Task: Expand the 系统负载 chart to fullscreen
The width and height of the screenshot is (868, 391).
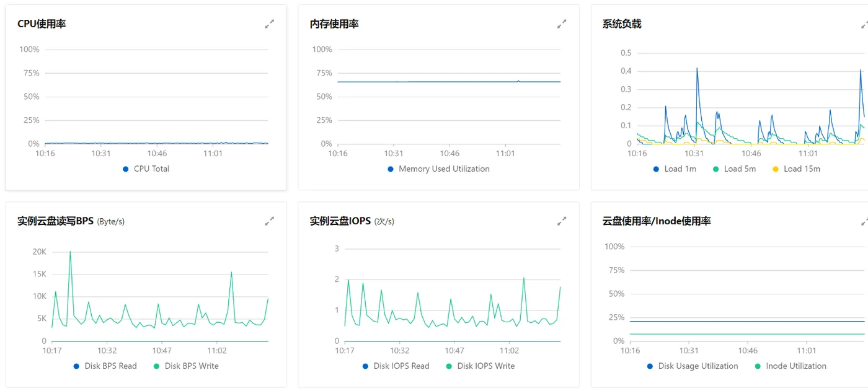Action: 864,24
